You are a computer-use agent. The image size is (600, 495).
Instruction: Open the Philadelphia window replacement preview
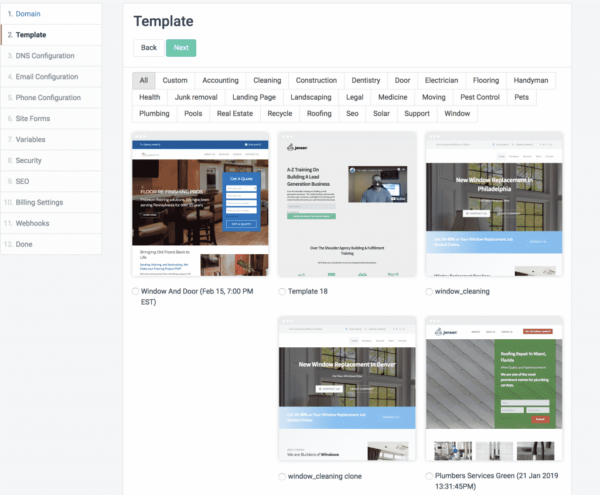[x=494, y=204]
